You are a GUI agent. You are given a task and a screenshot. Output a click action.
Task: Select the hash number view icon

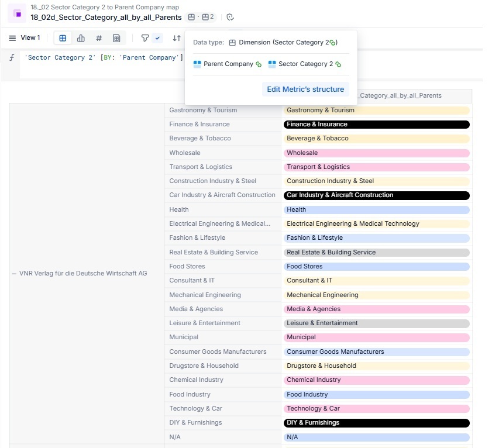(x=99, y=38)
